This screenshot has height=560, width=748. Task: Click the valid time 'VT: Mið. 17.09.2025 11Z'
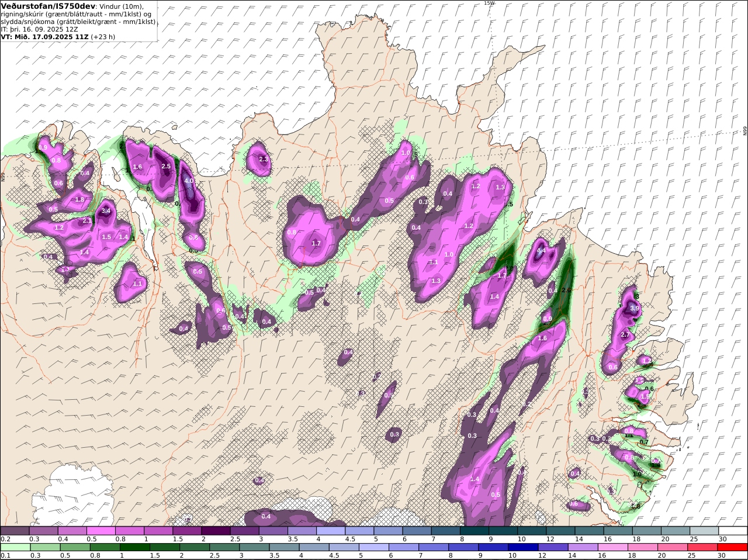(45, 36)
